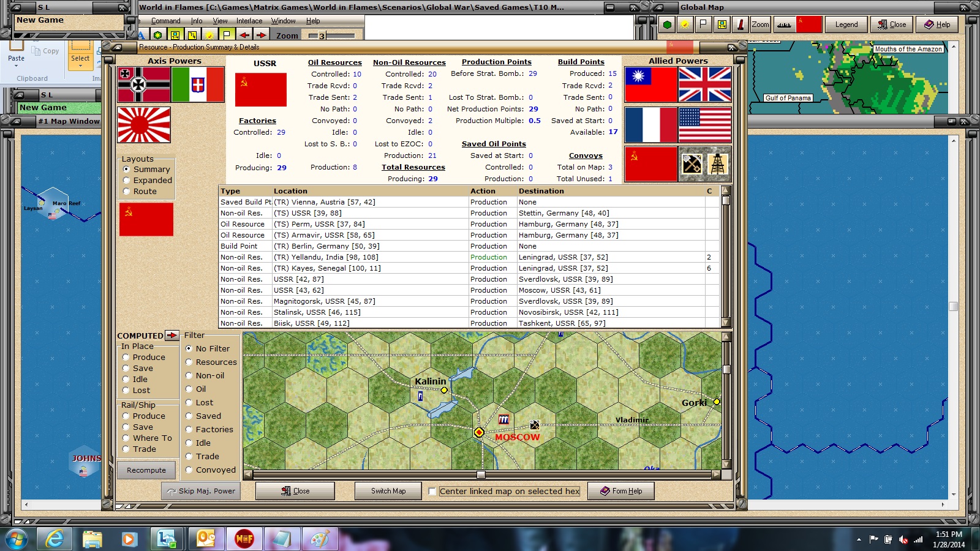Click the factory unit marker near Moscow
980x551 pixels.
[x=503, y=419]
